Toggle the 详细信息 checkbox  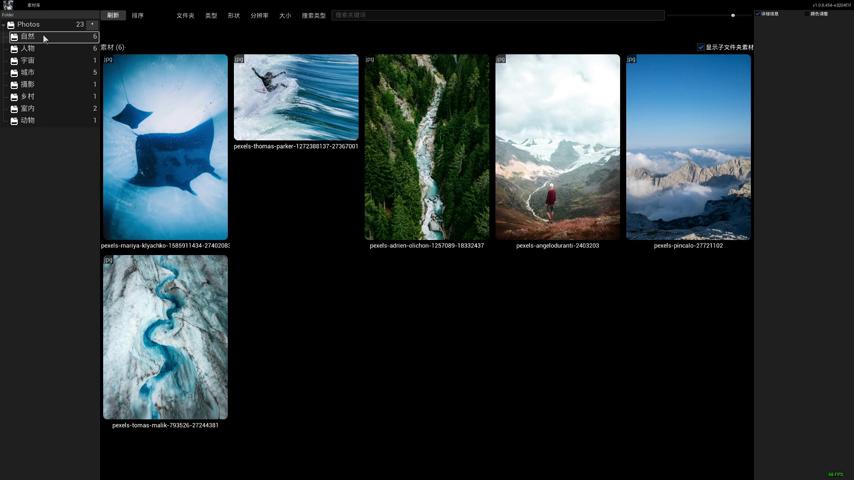click(760, 14)
